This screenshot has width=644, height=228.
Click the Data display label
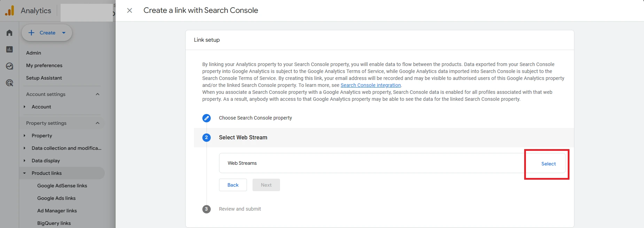(x=46, y=161)
